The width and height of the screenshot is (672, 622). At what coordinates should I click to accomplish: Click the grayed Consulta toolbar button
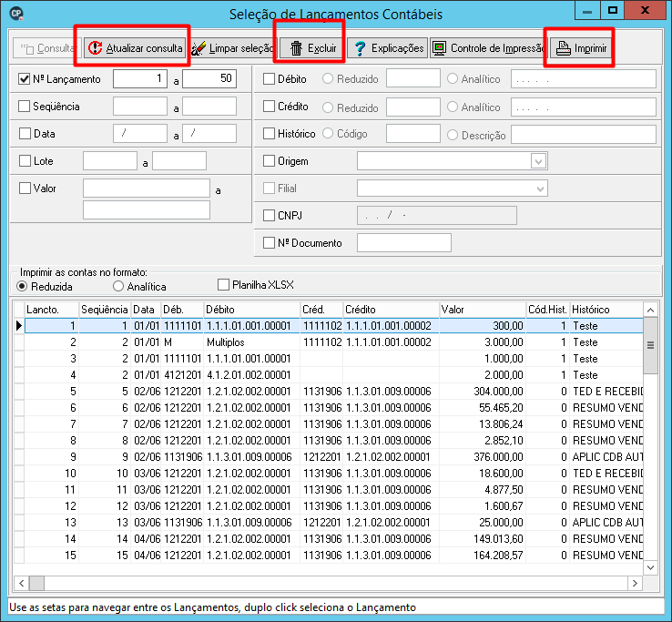[46, 48]
